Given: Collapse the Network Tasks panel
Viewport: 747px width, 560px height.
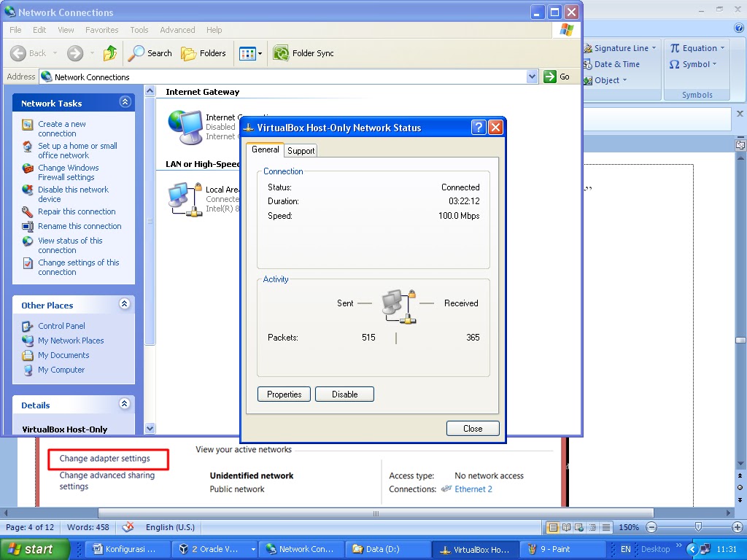Looking at the screenshot, I should click(125, 102).
